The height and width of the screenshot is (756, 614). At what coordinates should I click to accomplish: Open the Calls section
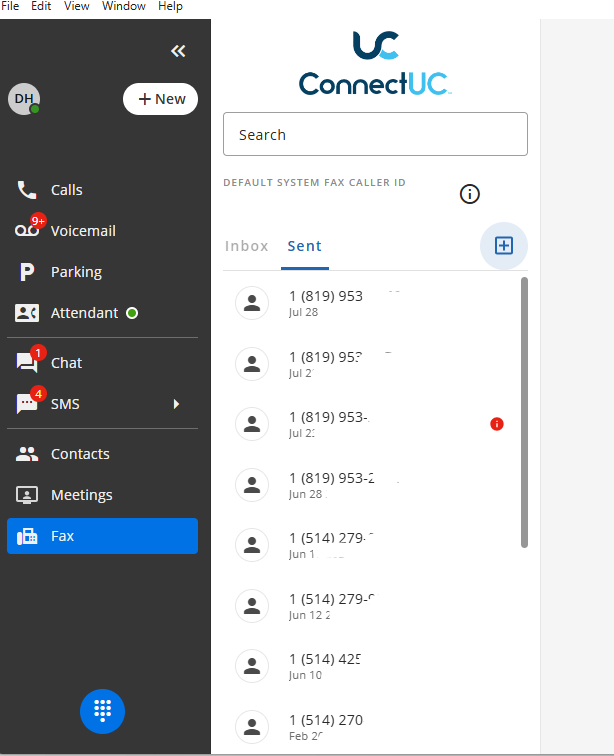pos(102,190)
